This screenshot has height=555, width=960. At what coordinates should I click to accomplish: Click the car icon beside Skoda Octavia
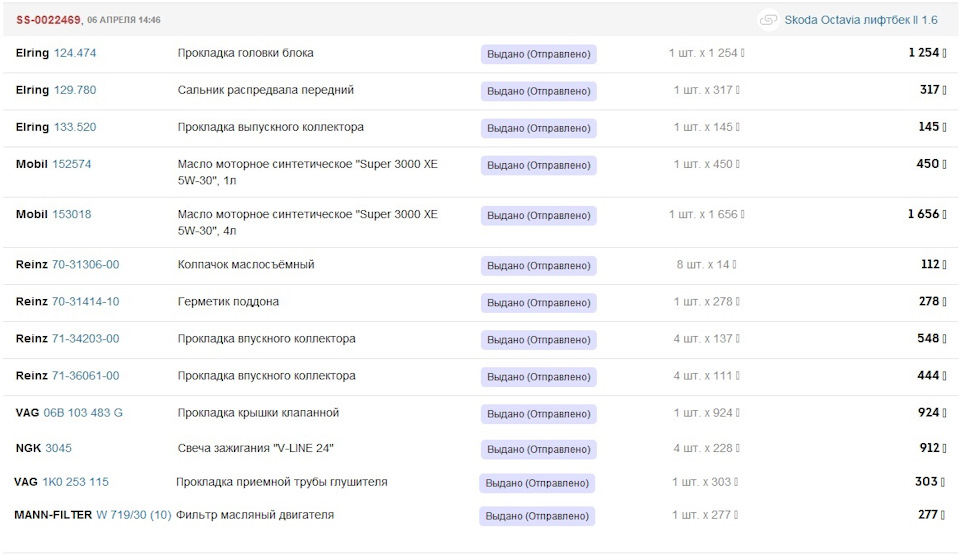click(768, 19)
